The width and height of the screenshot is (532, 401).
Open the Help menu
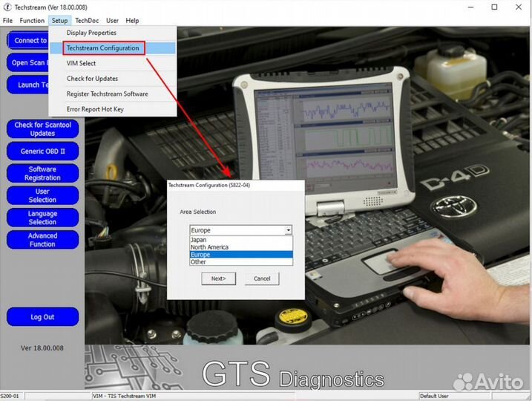coord(132,21)
